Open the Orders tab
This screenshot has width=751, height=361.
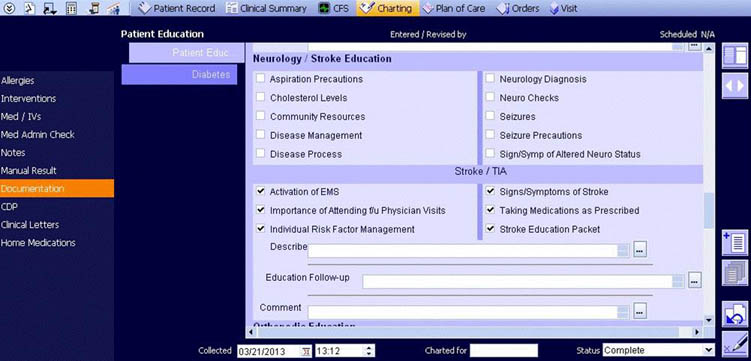[518, 8]
